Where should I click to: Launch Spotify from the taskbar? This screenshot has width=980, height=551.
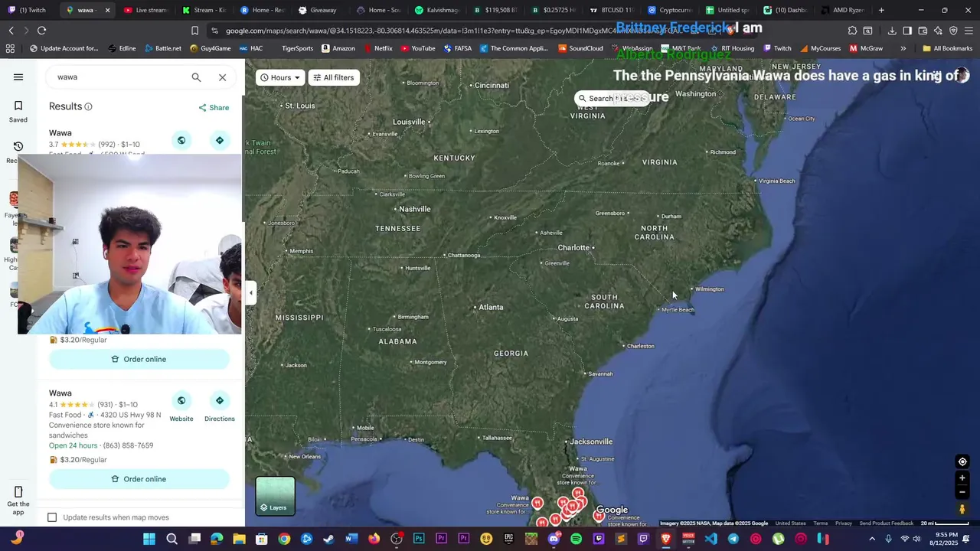pos(576,539)
